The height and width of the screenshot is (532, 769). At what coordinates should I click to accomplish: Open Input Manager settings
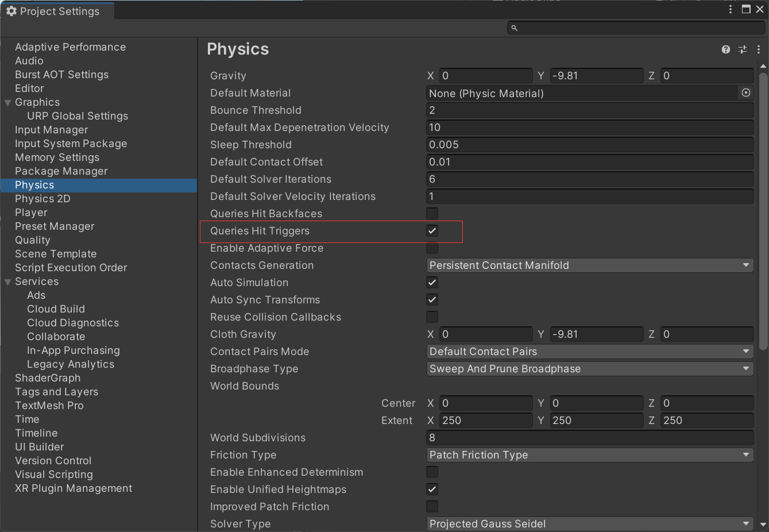(52, 130)
